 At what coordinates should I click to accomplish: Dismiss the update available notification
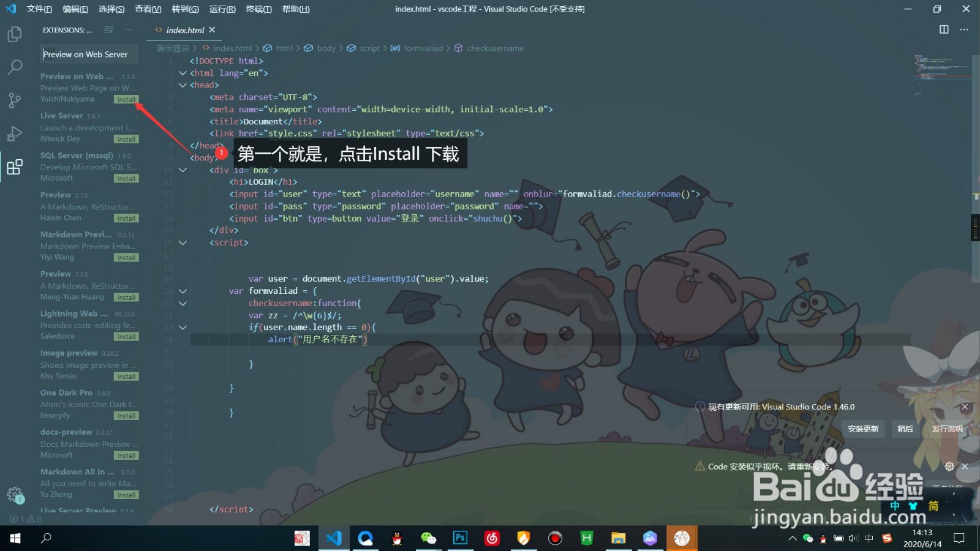tap(965, 407)
